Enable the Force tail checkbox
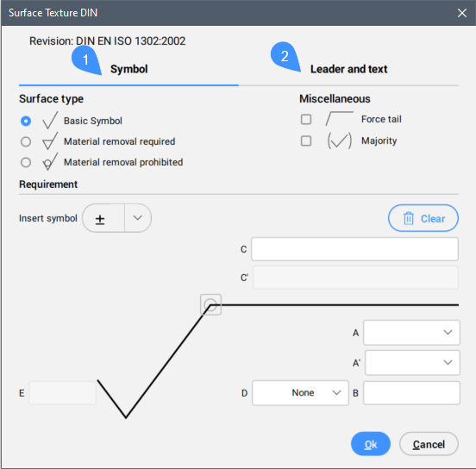The image size is (476, 469). tap(306, 119)
